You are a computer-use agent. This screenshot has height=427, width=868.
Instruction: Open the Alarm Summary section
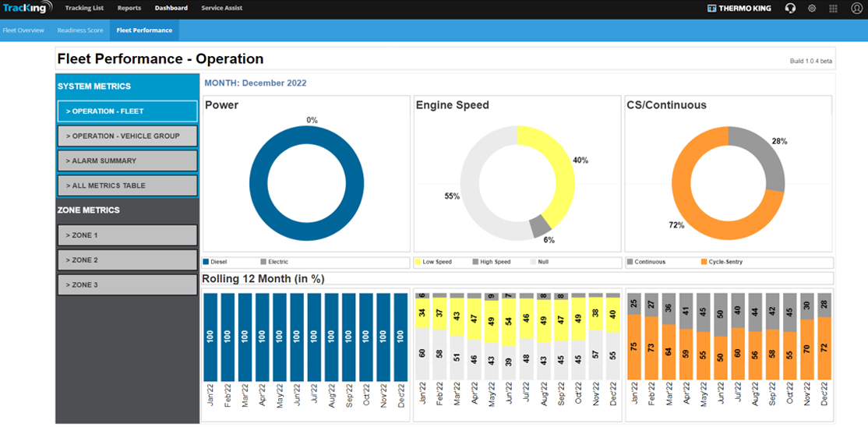[x=127, y=161]
